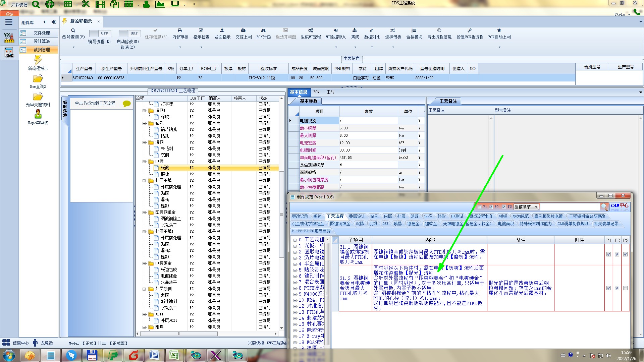The image size is (644, 362).
Task: Click the 内部审核 print icon
Action: [180, 31]
